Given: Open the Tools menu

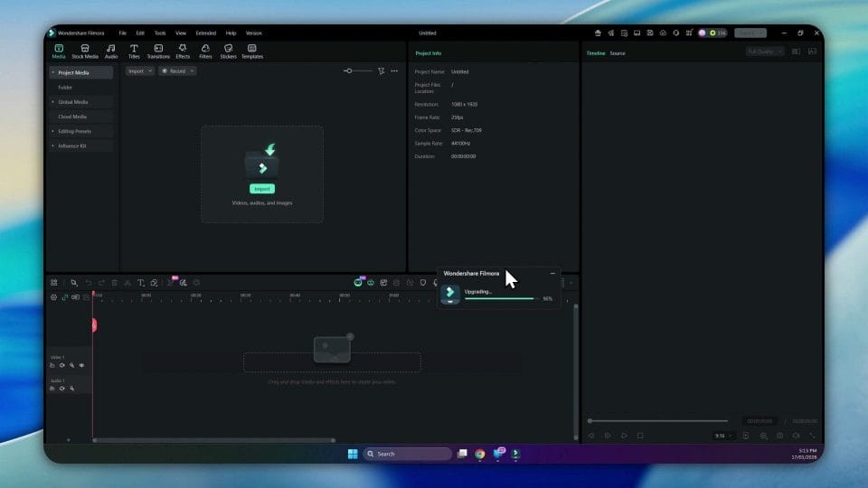Looking at the screenshot, I should 160,33.
